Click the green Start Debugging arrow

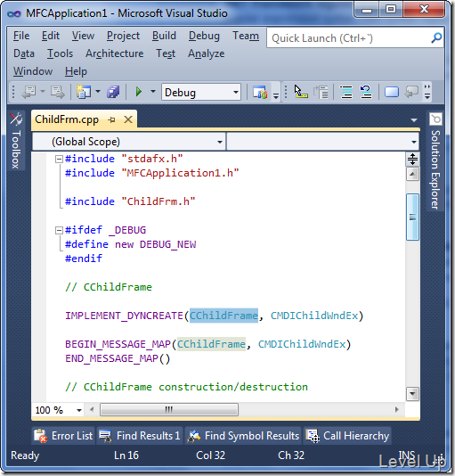click(x=139, y=92)
